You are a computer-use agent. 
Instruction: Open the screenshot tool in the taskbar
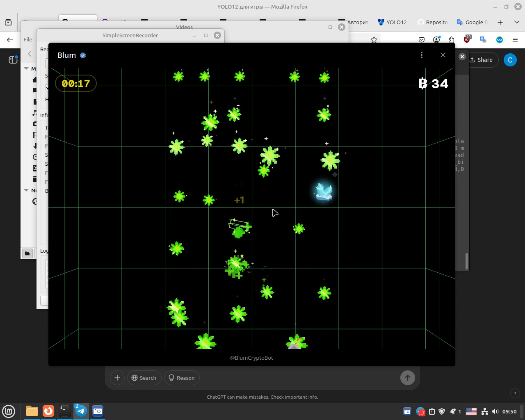point(98,411)
